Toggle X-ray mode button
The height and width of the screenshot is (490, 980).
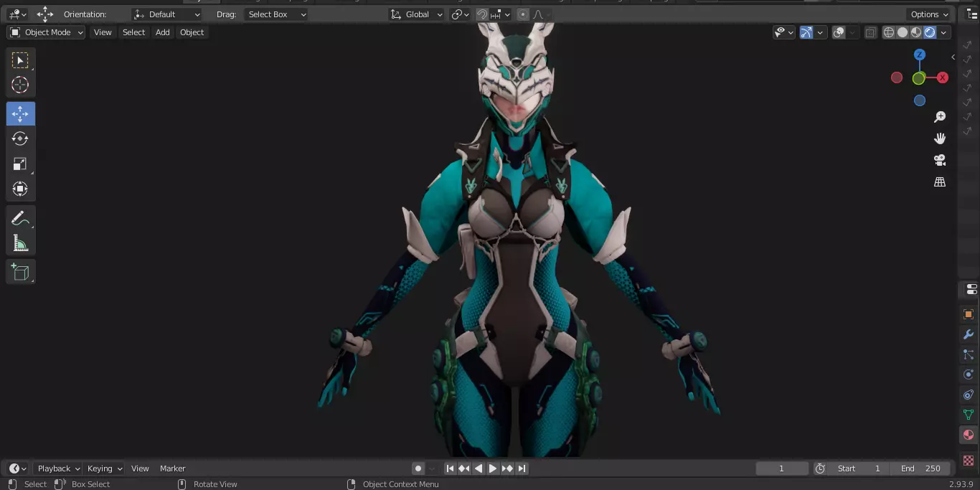point(870,32)
